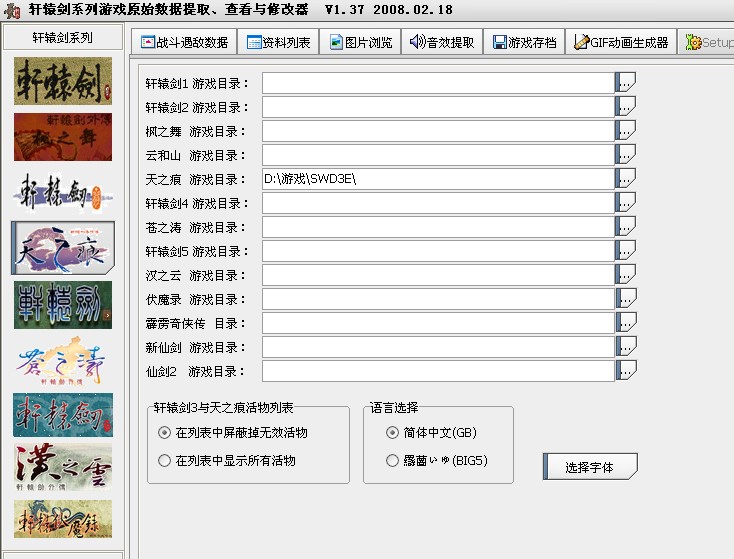Select the 汉之云 game logo in sidebar

pyautogui.click(x=63, y=467)
